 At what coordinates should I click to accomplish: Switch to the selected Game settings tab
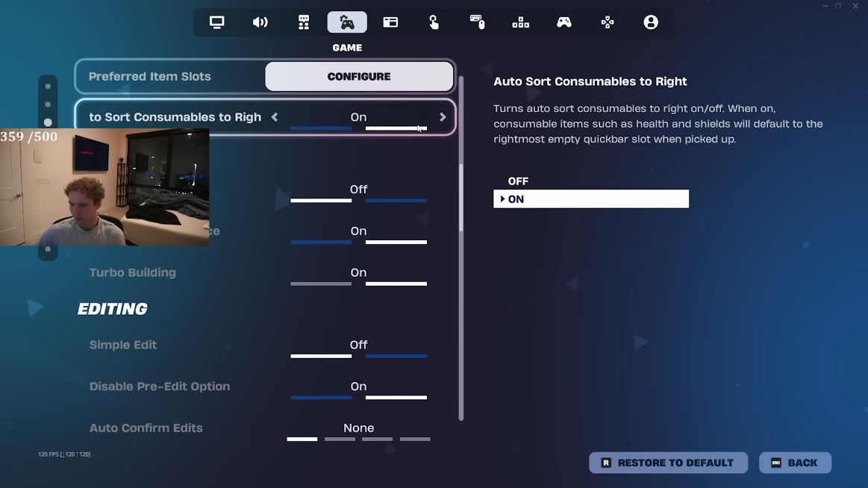[x=347, y=22]
